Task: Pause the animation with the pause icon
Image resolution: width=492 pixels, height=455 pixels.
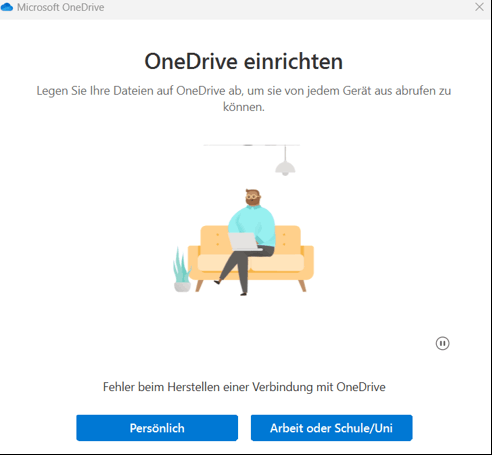Action: (x=442, y=343)
